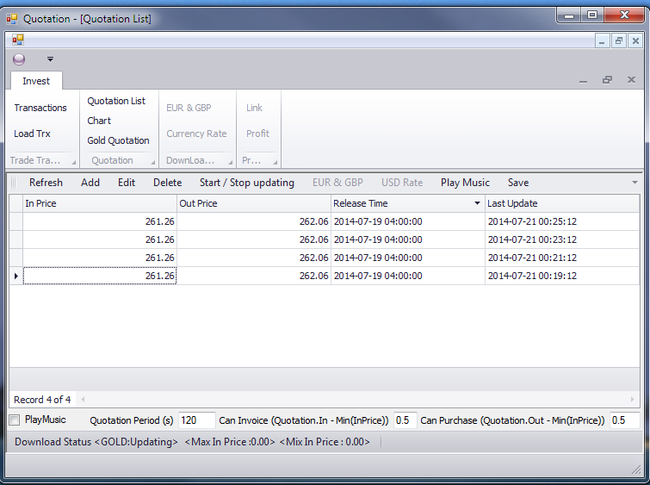Click Load Trx in the ribbon

pos(32,133)
